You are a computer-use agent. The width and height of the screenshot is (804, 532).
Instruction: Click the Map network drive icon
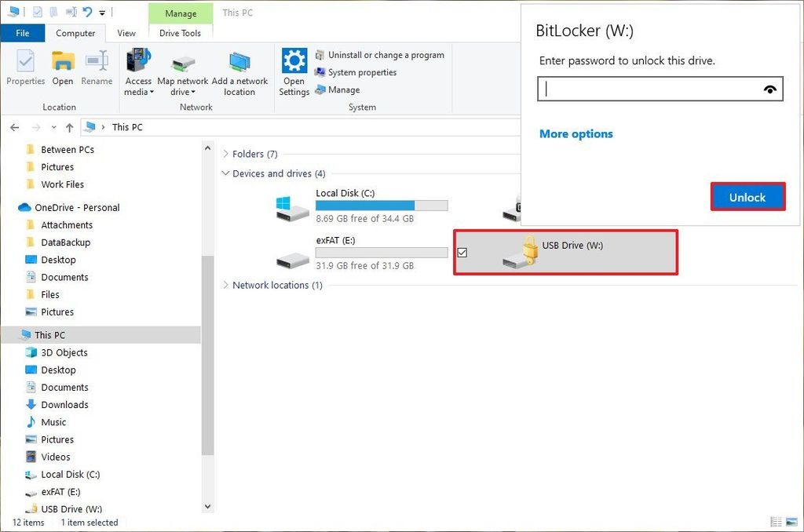182,63
